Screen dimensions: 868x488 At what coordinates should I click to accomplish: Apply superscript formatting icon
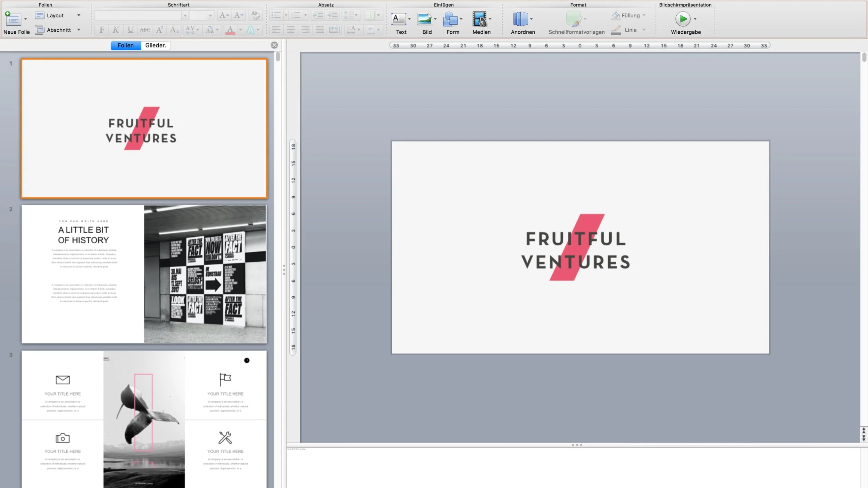(159, 30)
